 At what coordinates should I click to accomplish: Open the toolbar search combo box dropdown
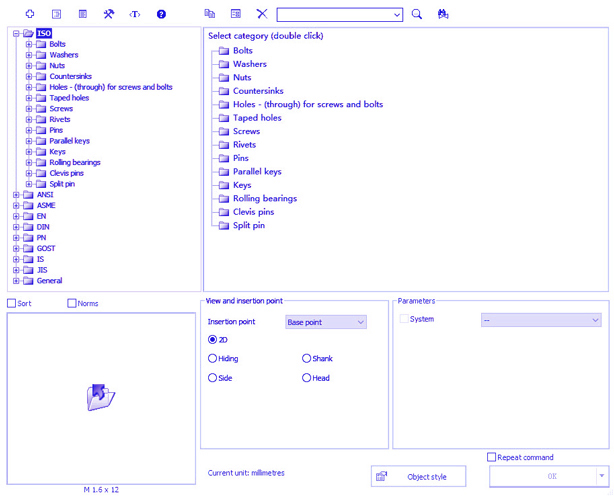click(397, 14)
